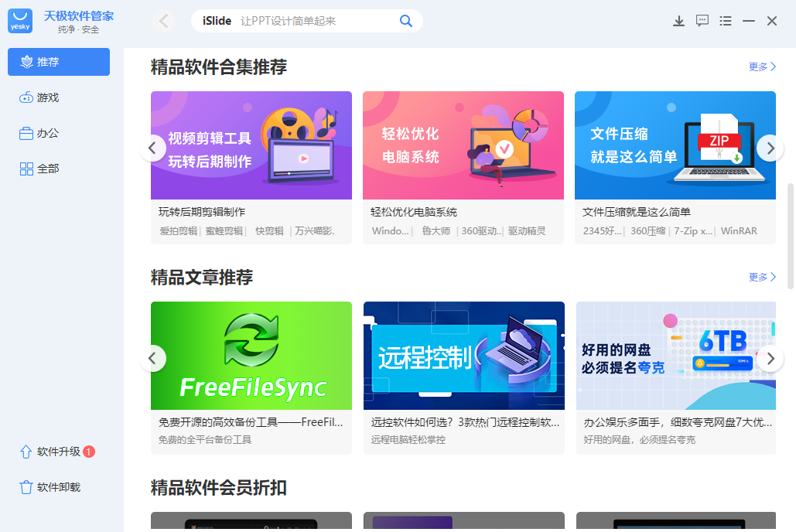Click the WinRAR software link
Viewport: 796px width, 532px height.
pos(739,231)
